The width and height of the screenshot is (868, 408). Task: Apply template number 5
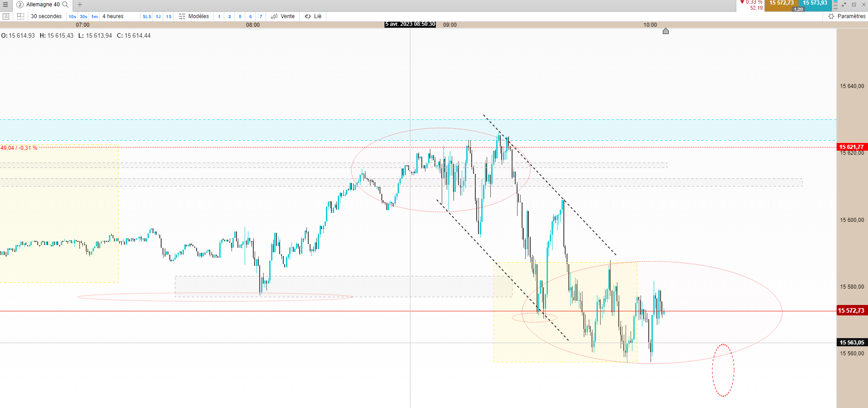tap(240, 17)
